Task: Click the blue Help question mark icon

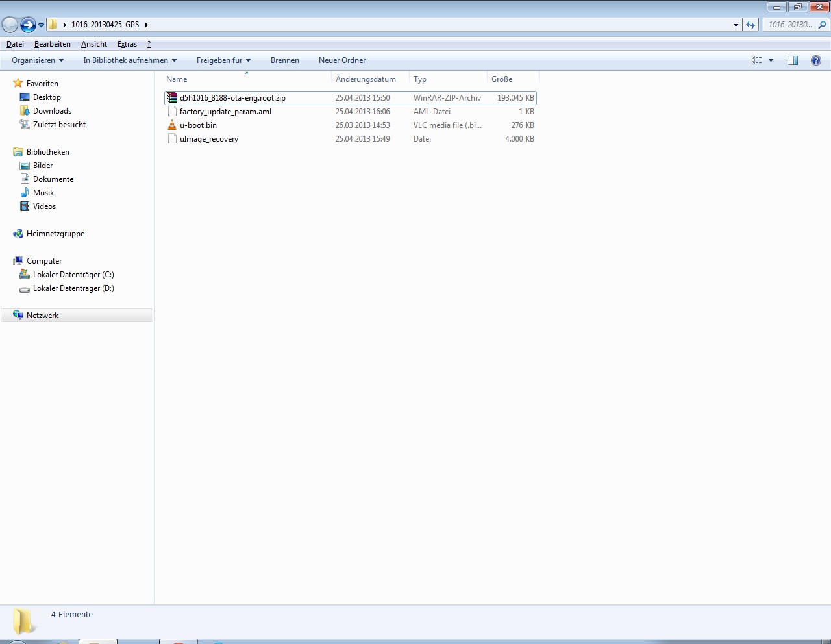Action: pos(816,60)
